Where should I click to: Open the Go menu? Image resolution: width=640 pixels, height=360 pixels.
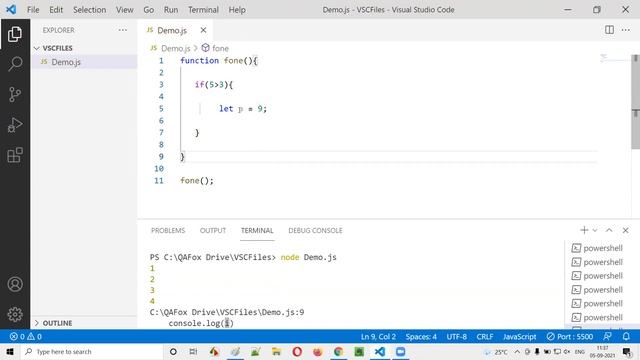[x=149, y=9]
